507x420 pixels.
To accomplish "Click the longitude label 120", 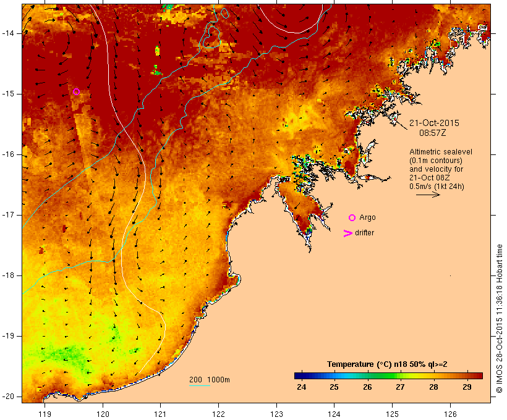I will (x=103, y=414).
